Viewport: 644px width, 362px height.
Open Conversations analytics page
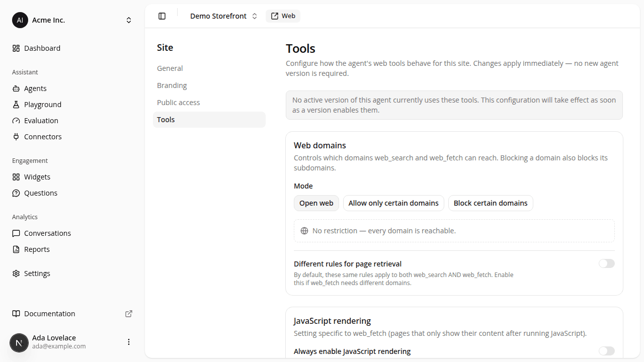tap(72, 233)
